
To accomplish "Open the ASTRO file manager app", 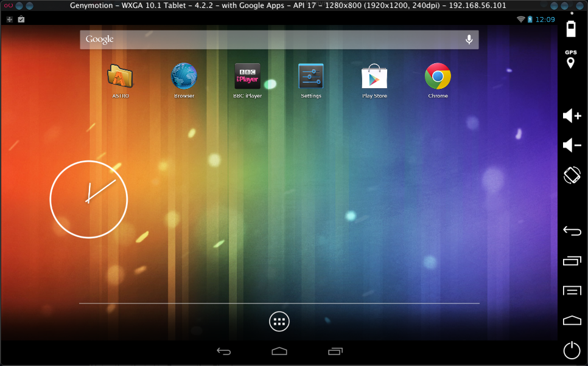I will 120,77.
